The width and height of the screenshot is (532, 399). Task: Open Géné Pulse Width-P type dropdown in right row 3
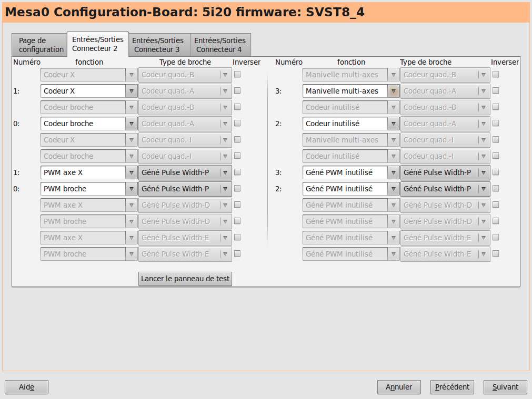coord(445,172)
